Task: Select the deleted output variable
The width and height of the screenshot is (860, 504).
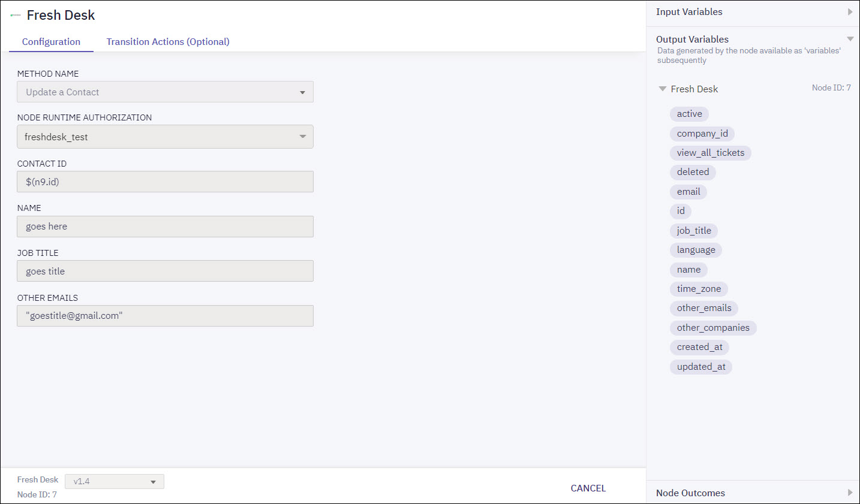Action: 693,172
